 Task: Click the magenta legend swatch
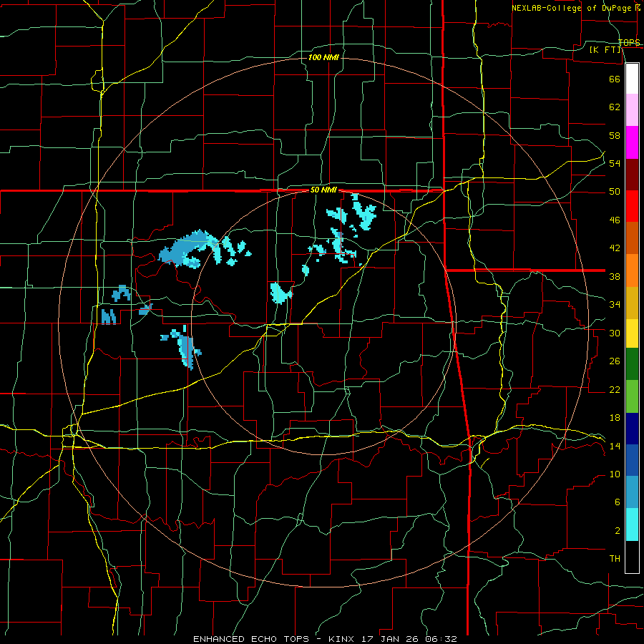(x=632, y=142)
